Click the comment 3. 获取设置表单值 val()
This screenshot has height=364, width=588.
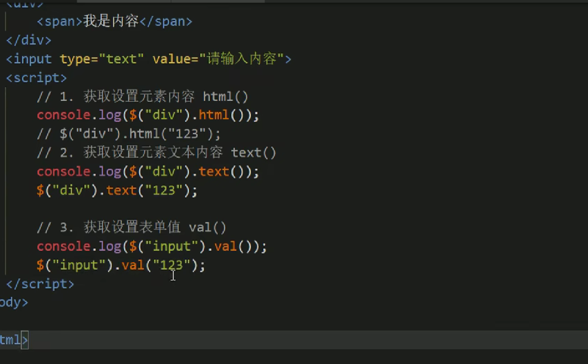pyautogui.click(x=132, y=228)
